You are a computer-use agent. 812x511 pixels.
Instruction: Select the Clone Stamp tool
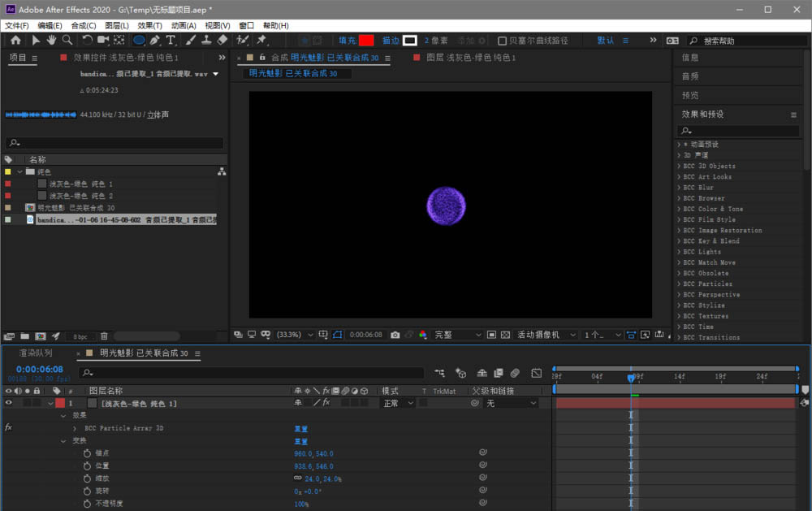206,40
